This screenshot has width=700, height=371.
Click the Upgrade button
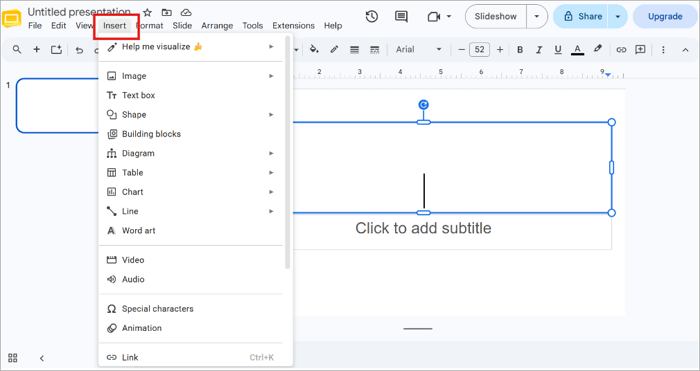coord(665,17)
